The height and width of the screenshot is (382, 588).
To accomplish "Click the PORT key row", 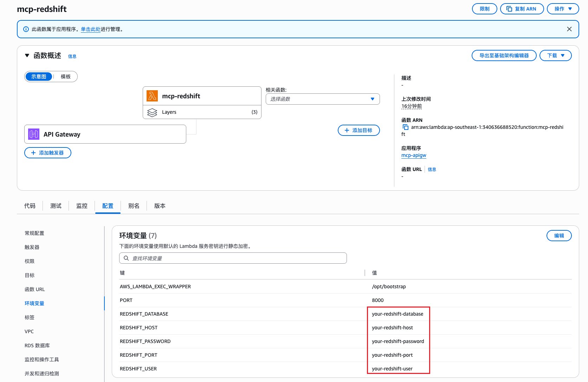I will (x=126, y=300).
